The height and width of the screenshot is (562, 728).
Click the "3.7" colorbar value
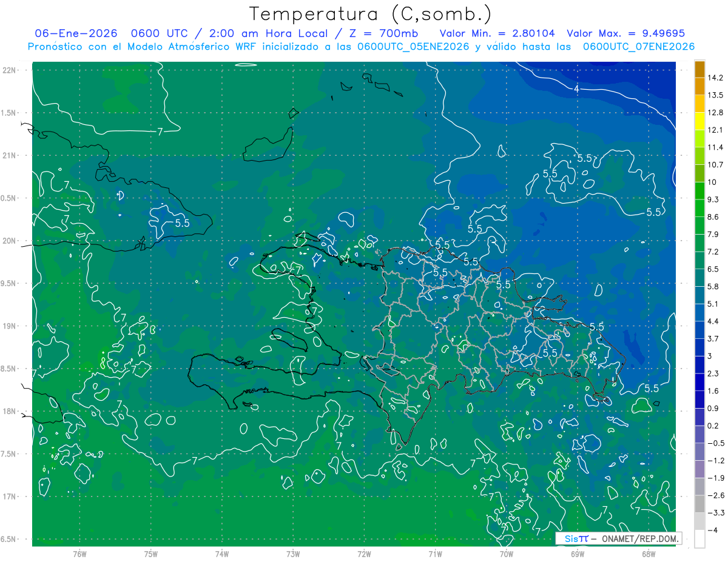point(713,339)
